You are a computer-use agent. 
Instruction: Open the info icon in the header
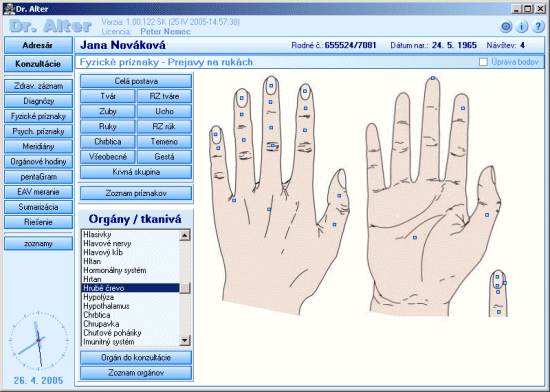[x=522, y=27]
